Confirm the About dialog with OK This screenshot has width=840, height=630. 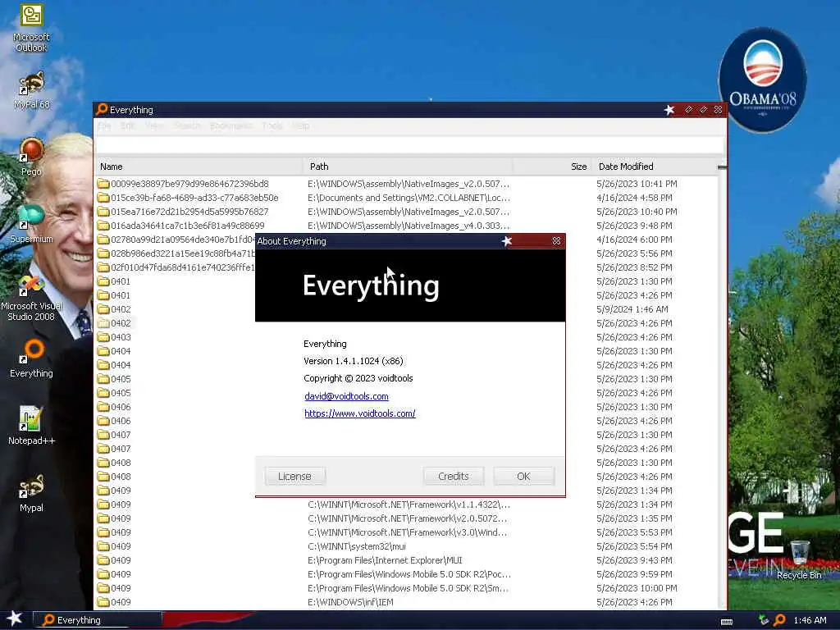[x=523, y=477]
